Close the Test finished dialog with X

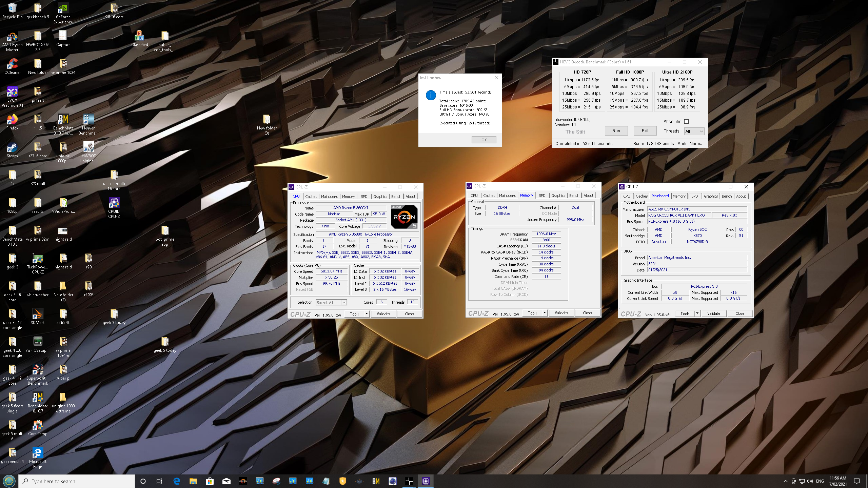(496, 78)
